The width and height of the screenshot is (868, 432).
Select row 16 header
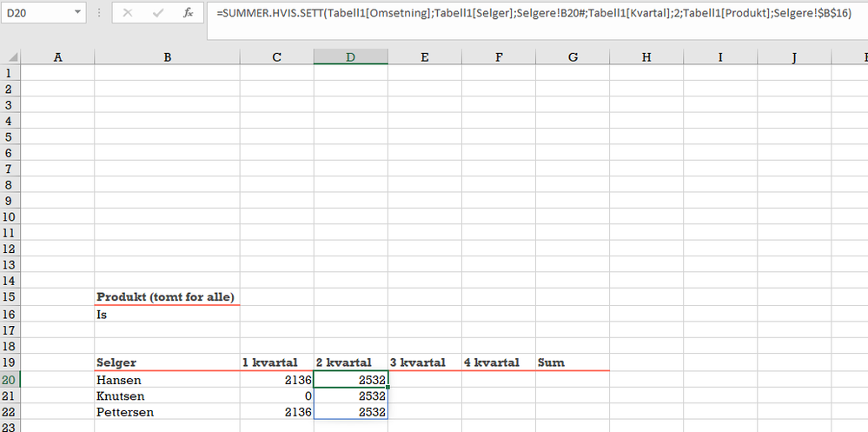point(10,314)
